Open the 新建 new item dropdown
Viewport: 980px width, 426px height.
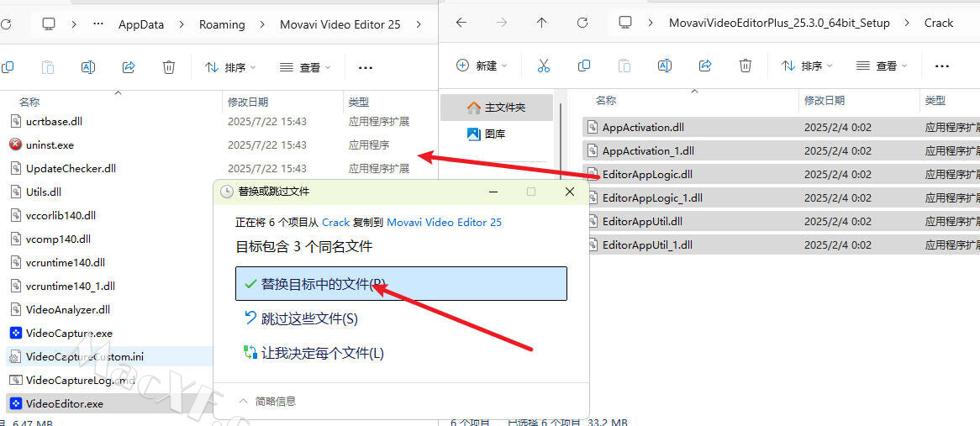[482, 66]
